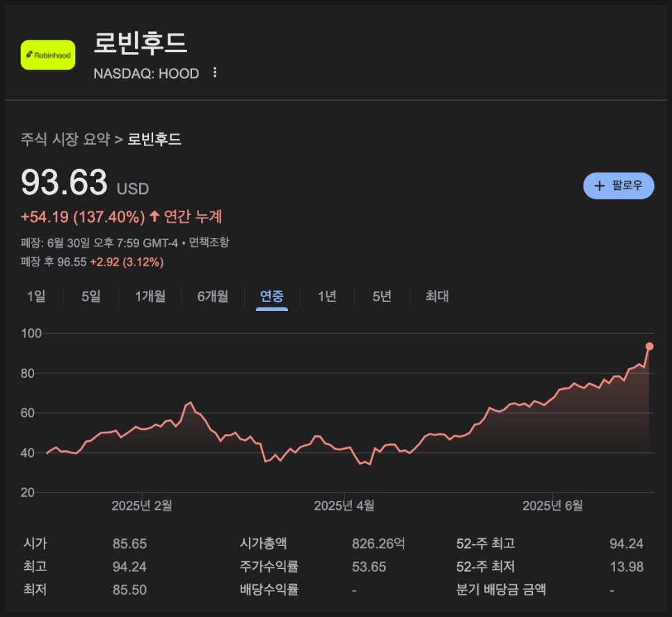Click the 폐장 closing time text
The width and height of the screenshot is (672, 617).
[x=99, y=243]
